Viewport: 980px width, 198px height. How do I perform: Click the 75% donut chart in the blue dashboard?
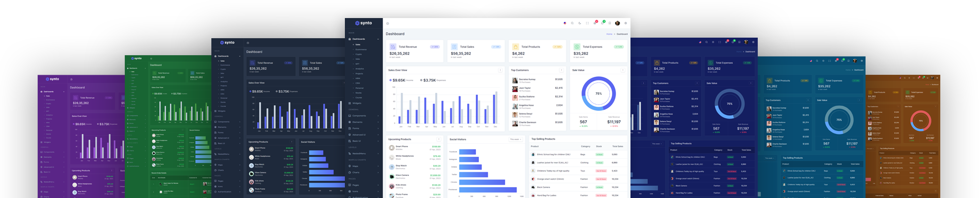(x=729, y=104)
